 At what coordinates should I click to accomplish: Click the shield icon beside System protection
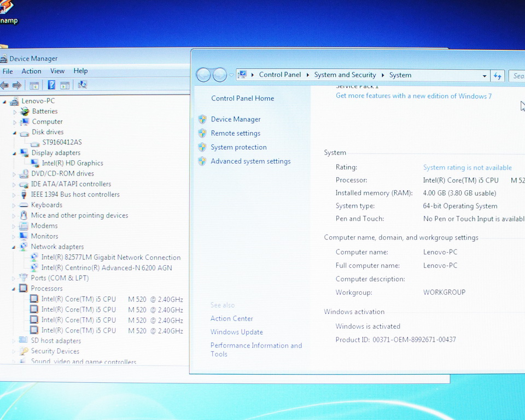[202, 147]
